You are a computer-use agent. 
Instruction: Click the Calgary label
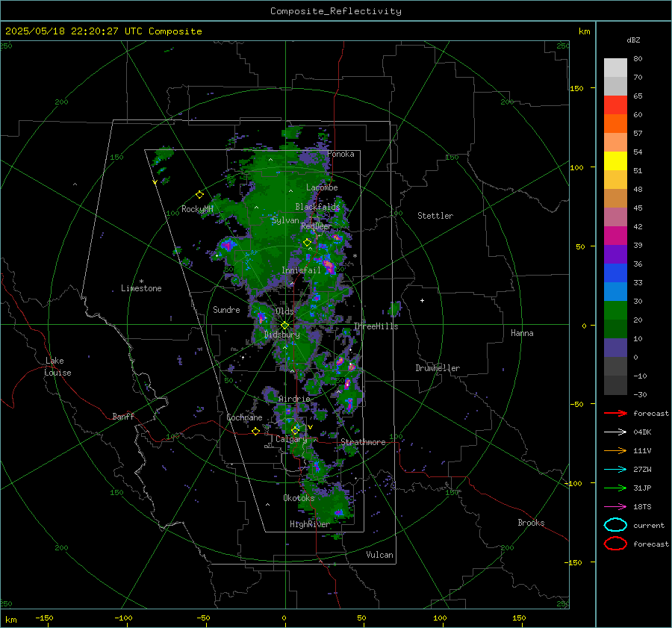pos(291,439)
